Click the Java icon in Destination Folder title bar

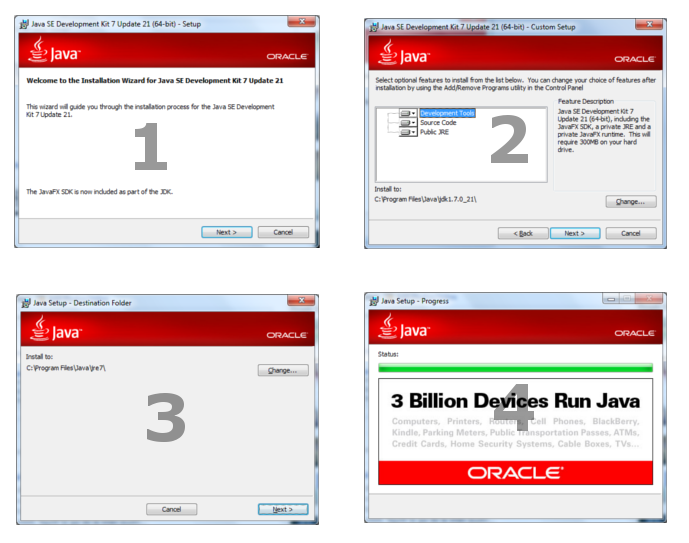click(x=26, y=303)
